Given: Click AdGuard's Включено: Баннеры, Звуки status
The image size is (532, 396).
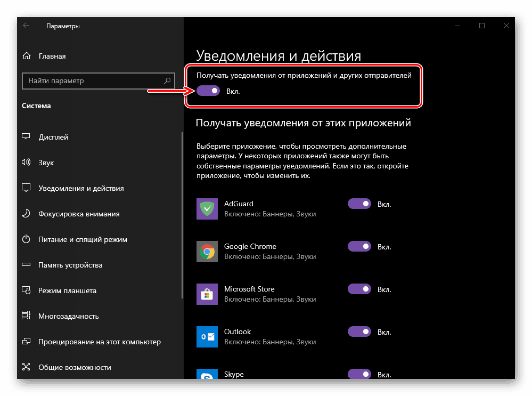Looking at the screenshot, I should pyautogui.click(x=270, y=214).
